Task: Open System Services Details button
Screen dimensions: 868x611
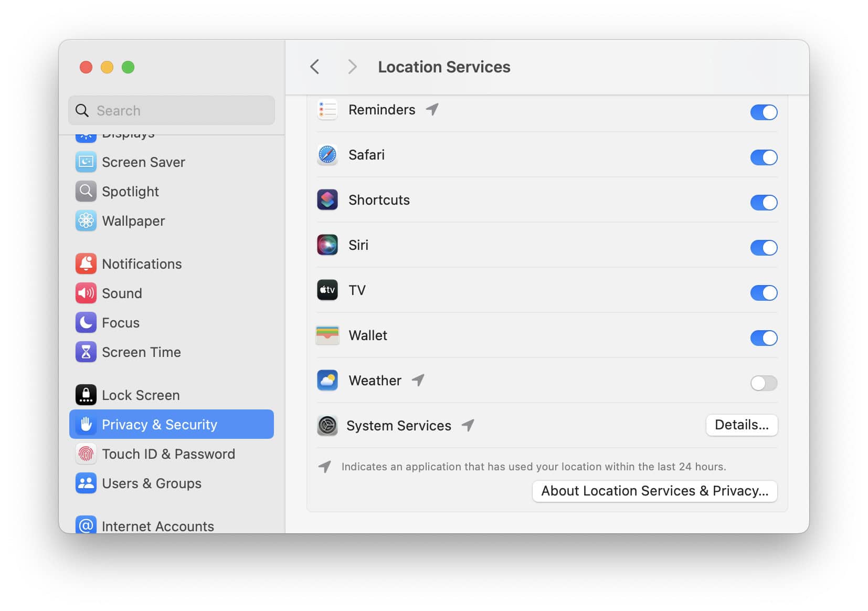Action: pyautogui.click(x=742, y=425)
